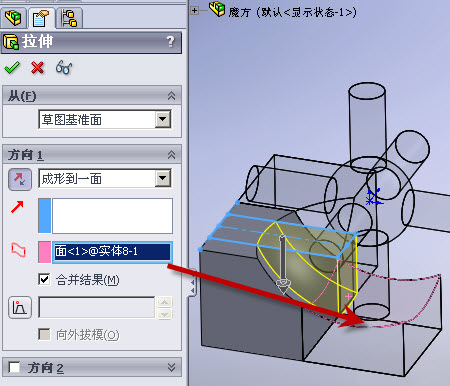Open the end condition 成形到一面 dropdown
This screenshot has width=450, height=386.
coord(163,178)
